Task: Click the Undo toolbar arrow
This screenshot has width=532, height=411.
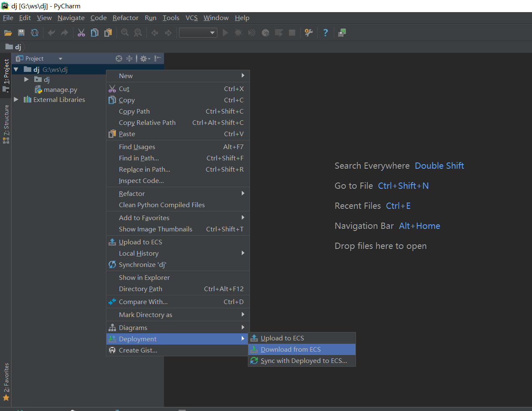Action: pyautogui.click(x=51, y=33)
